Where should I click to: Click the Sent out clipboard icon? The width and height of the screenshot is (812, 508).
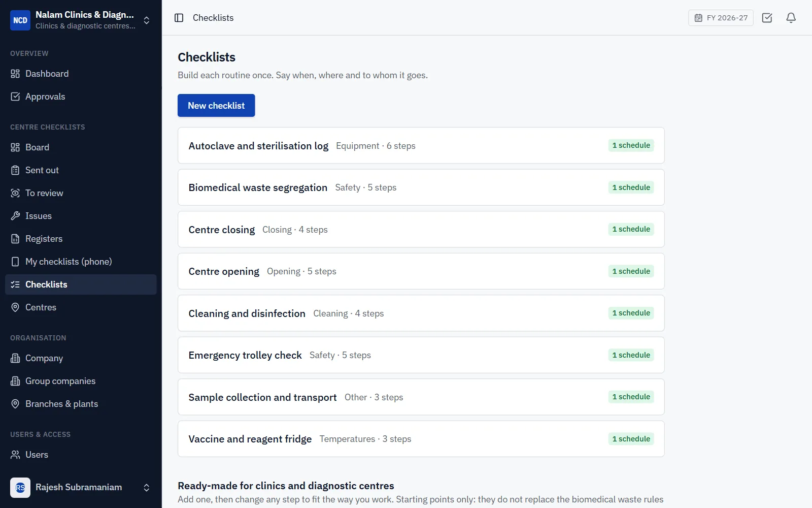pyautogui.click(x=15, y=170)
